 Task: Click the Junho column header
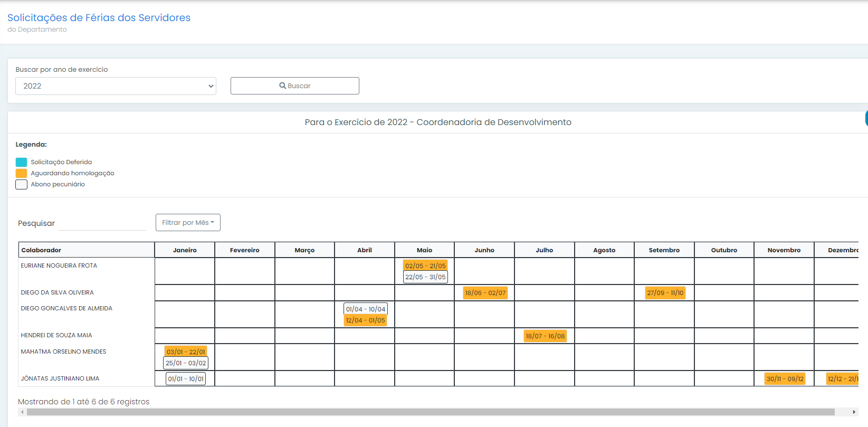pos(484,250)
